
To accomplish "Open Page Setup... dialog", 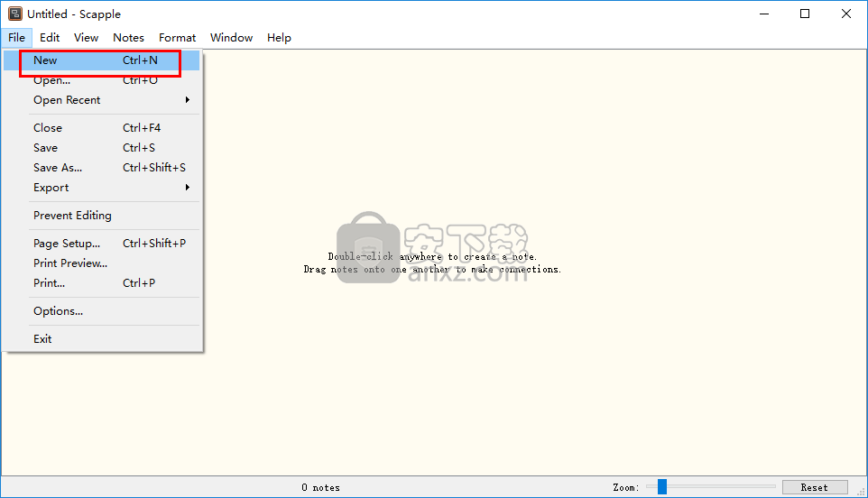I will pyautogui.click(x=101, y=244).
